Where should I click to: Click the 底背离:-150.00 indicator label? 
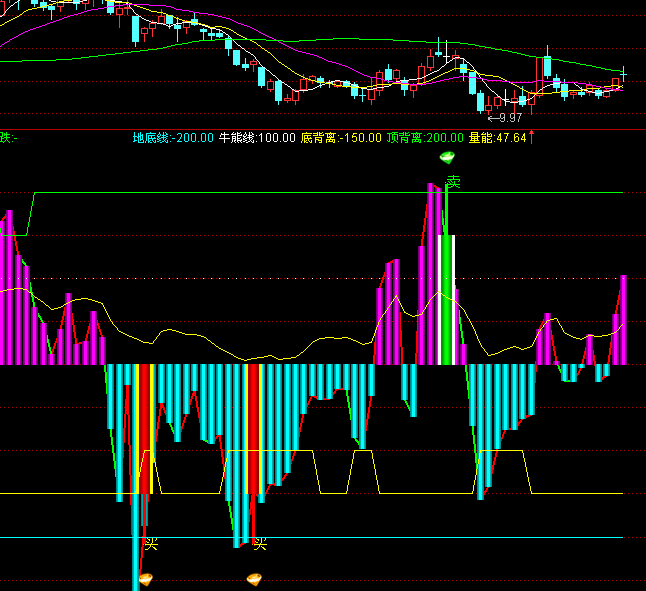pyautogui.click(x=341, y=138)
